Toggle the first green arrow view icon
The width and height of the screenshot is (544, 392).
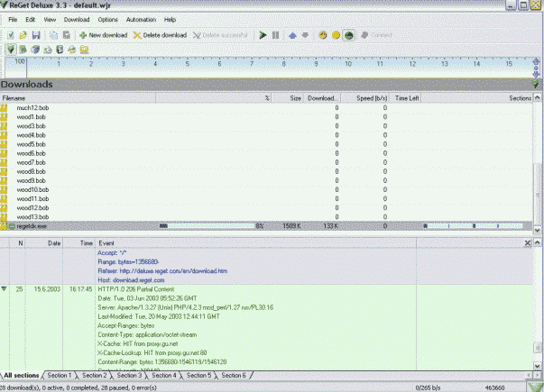click(11, 50)
